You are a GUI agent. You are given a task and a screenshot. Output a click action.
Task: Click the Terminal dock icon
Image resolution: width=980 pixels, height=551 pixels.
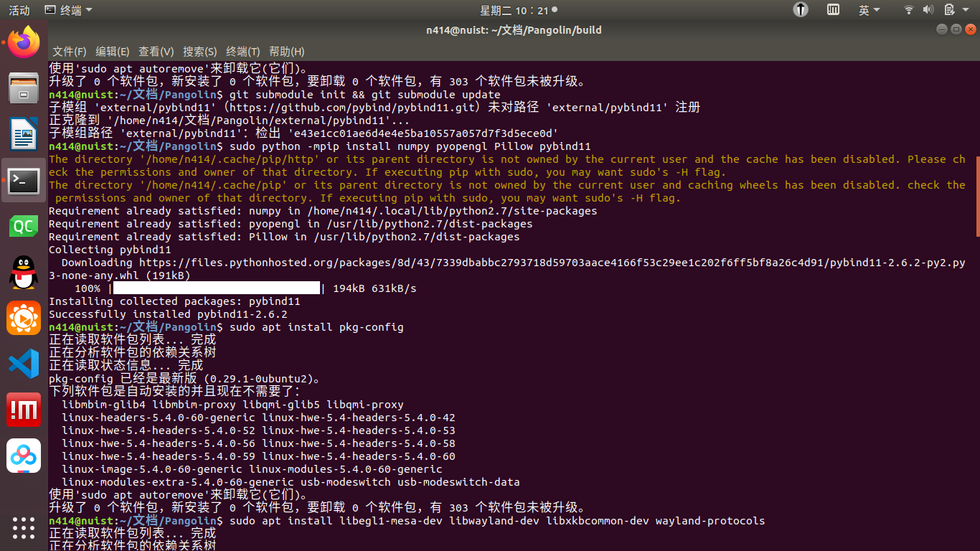click(24, 180)
